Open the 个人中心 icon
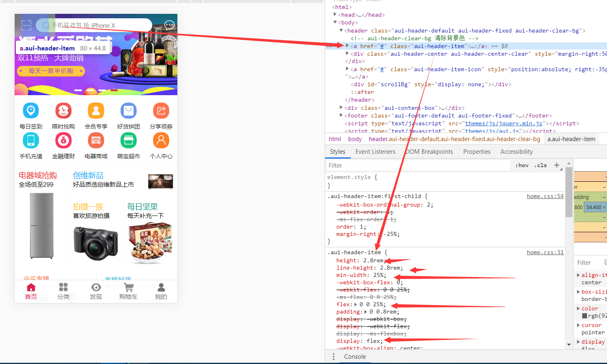Viewport: 607px width, 364px height. 161,141
